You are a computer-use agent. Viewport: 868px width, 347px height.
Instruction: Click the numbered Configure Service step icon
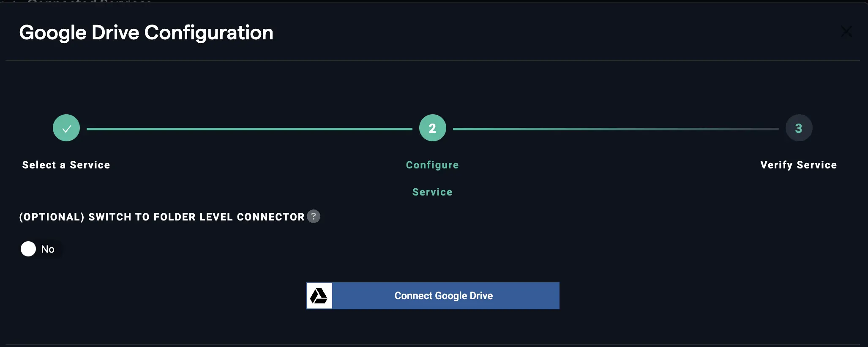(432, 128)
